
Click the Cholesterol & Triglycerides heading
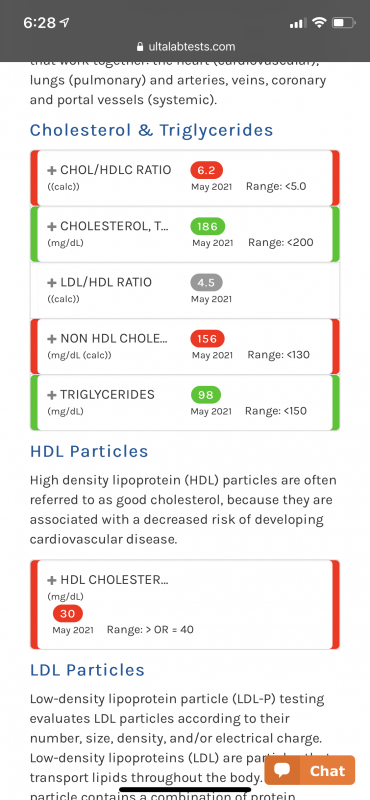pyautogui.click(x=152, y=130)
